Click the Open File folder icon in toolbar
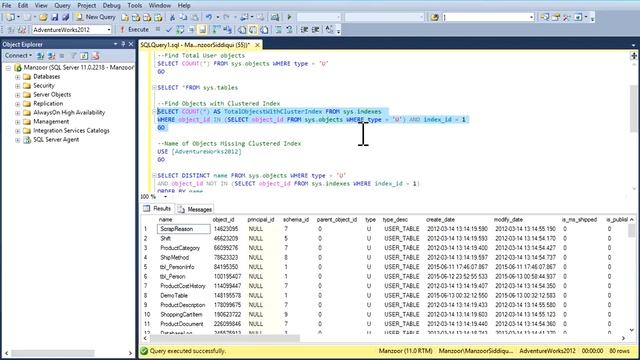Viewport: 640px width, 360px height. 43,17
